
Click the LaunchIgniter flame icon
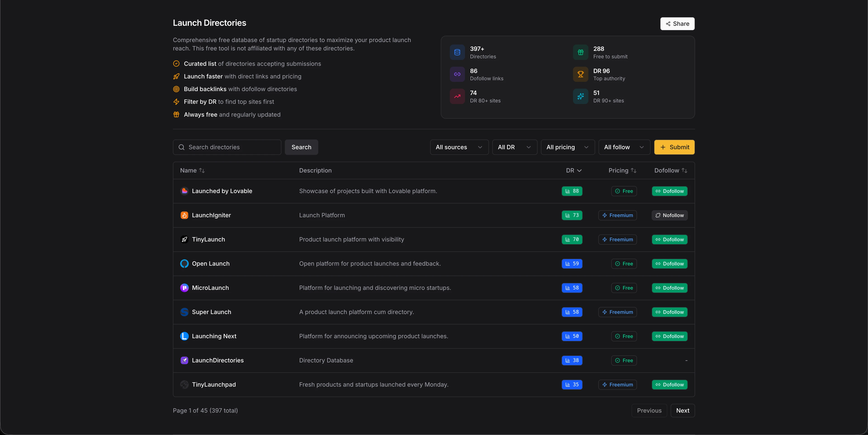click(184, 215)
